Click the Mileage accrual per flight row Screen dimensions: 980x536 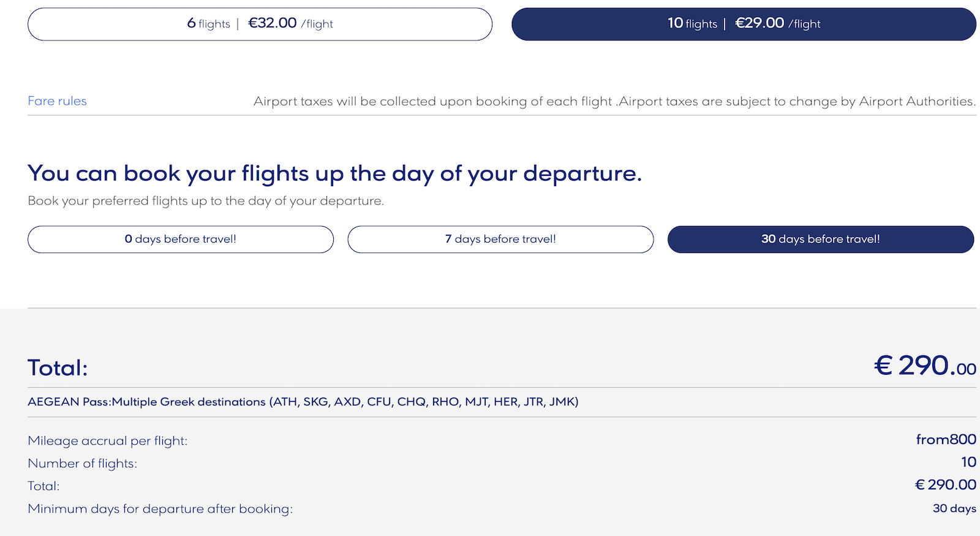pos(107,440)
